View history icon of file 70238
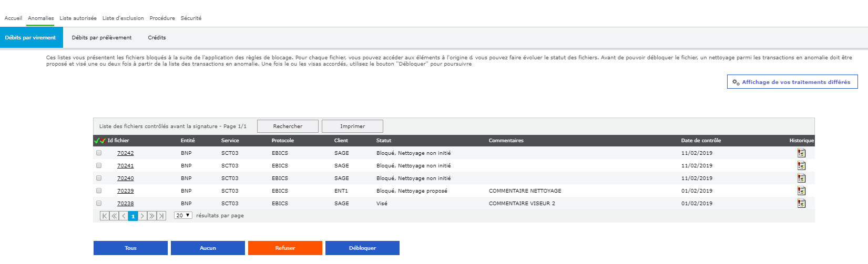This screenshot has width=868, height=264. click(x=801, y=204)
